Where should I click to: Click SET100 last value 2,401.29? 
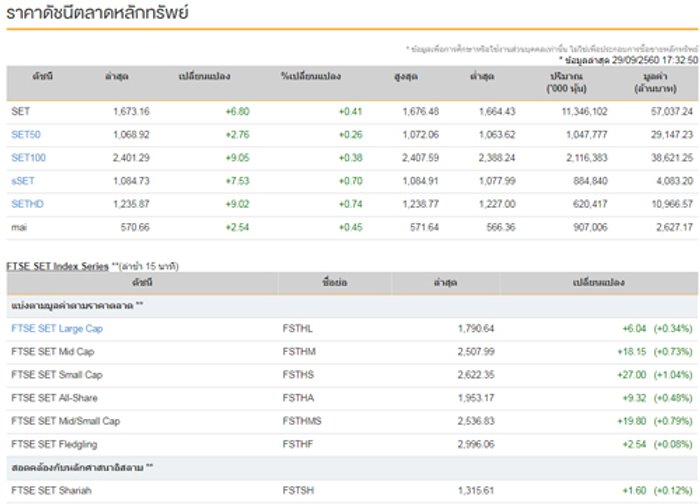tap(131, 158)
